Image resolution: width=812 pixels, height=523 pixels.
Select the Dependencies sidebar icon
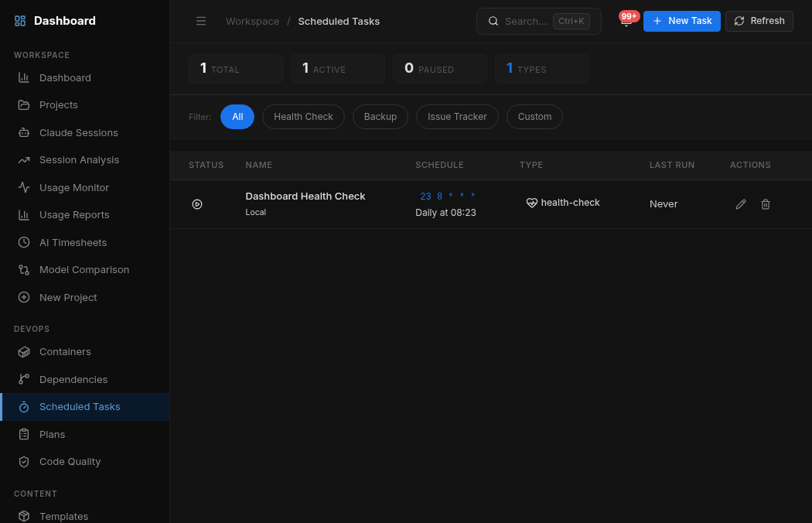[x=24, y=379]
